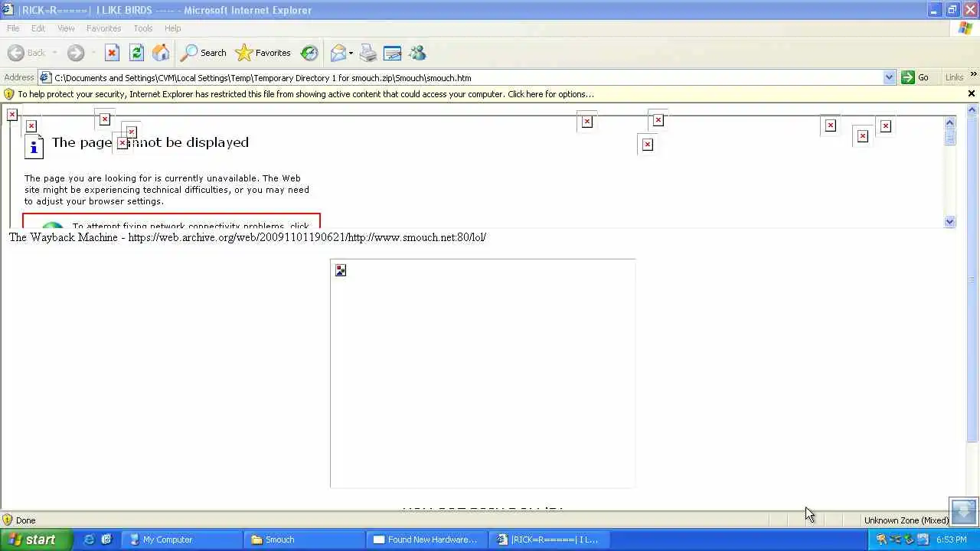Click inside the address bar path field

(x=465, y=77)
